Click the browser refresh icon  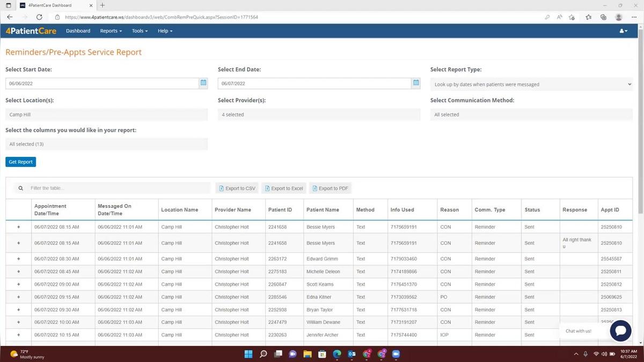(39, 17)
